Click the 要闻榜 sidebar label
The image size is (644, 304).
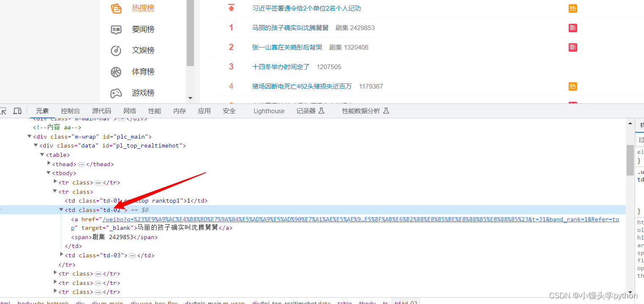(143, 29)
